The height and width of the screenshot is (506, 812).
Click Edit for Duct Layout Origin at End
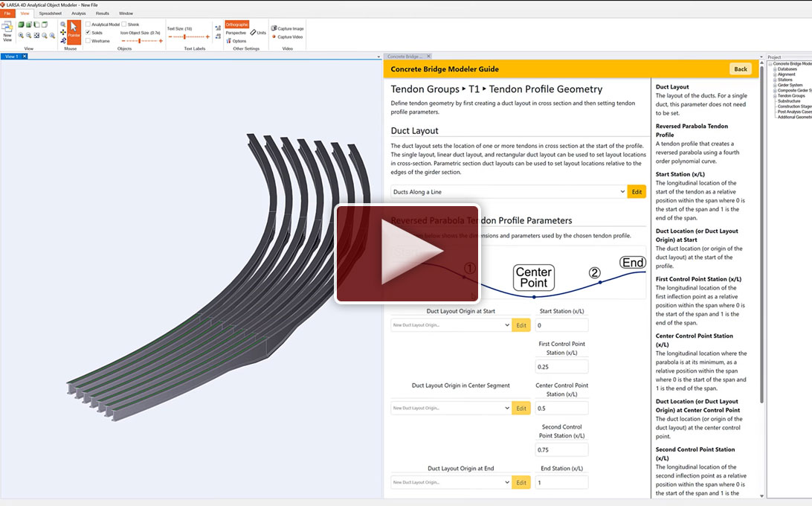(521, 482)
